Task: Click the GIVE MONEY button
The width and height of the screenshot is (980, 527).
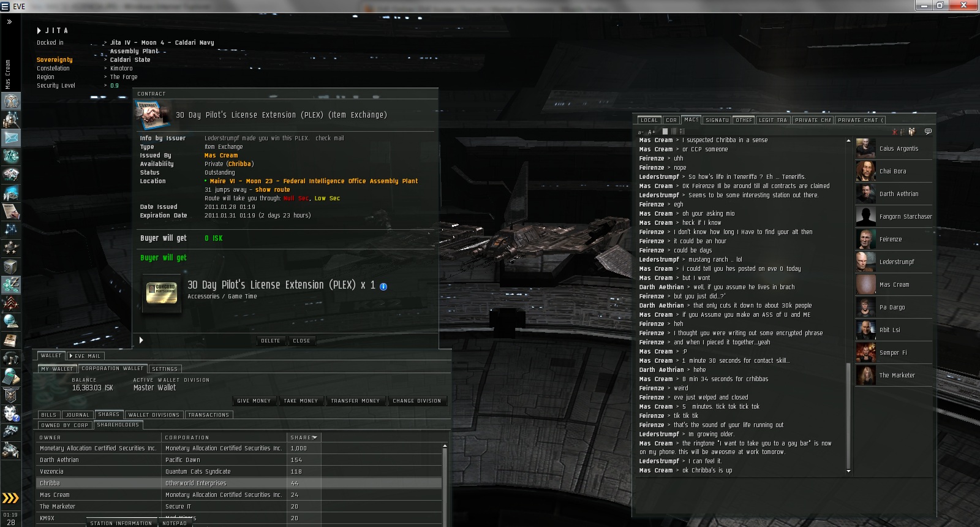Action: point(254,401)
